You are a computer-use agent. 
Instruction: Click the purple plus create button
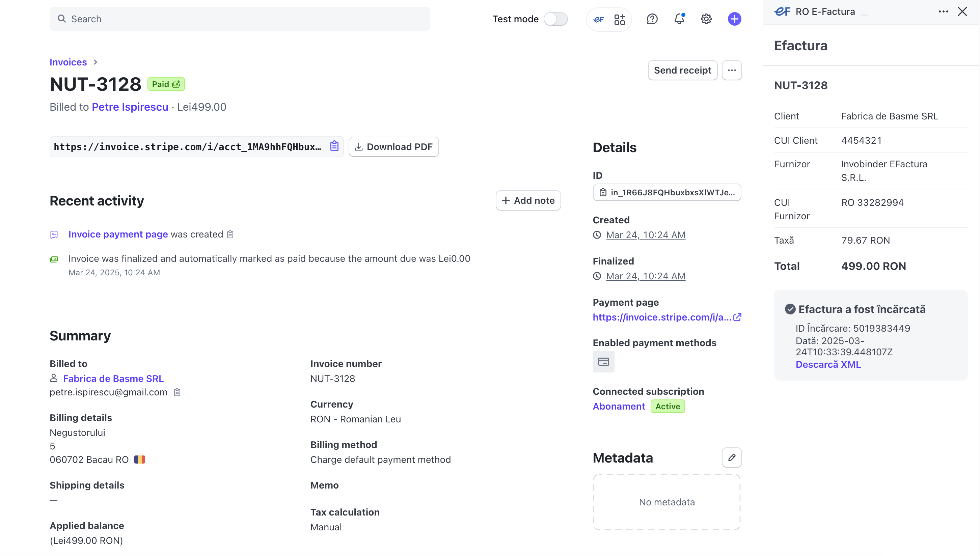click(x=734, y=19)
